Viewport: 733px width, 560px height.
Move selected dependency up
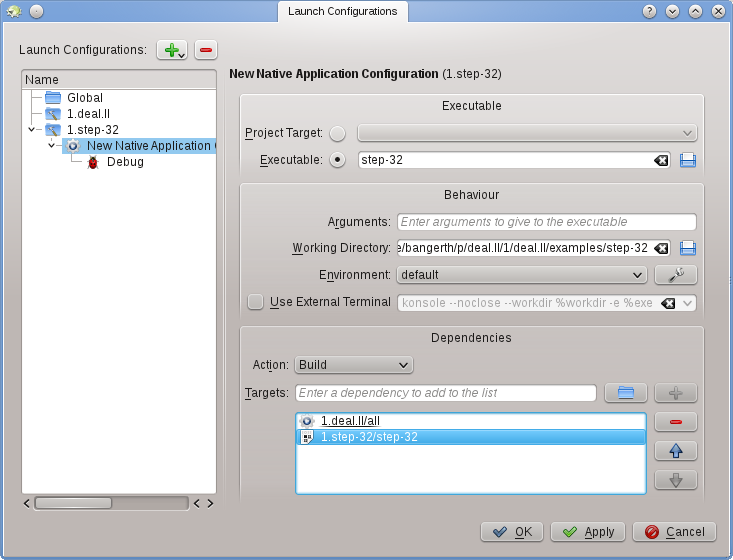pos(676,451)
